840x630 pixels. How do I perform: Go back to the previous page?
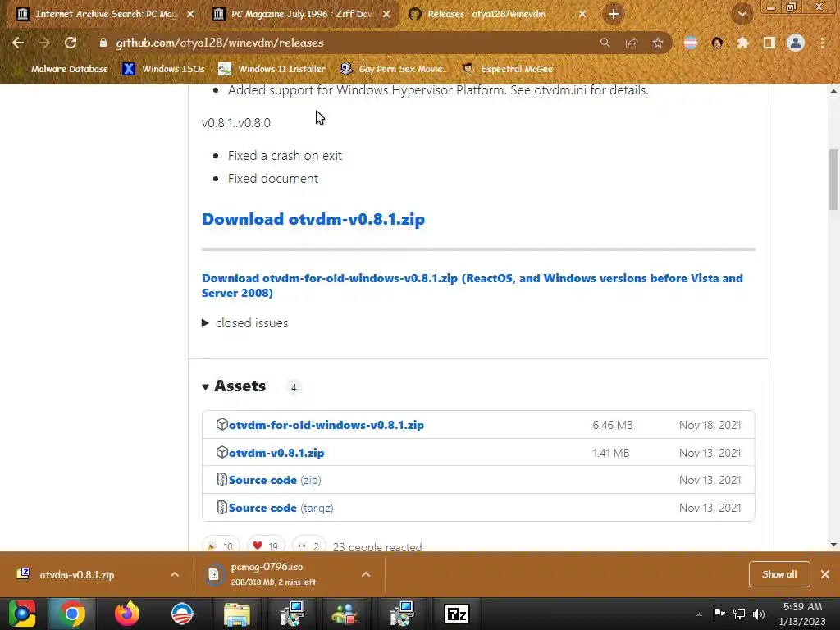pyautogui.click(x=18, y=43)
